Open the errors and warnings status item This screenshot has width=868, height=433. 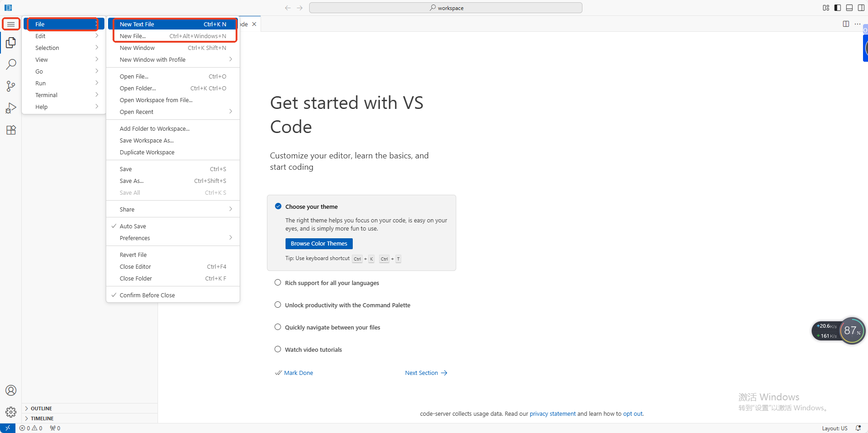(x=31, y=428)
